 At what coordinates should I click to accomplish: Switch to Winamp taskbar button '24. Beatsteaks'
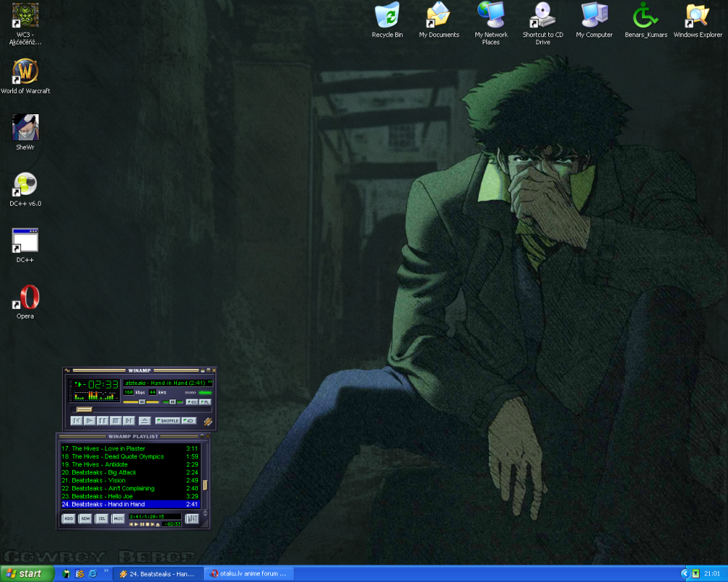(158, 574)
